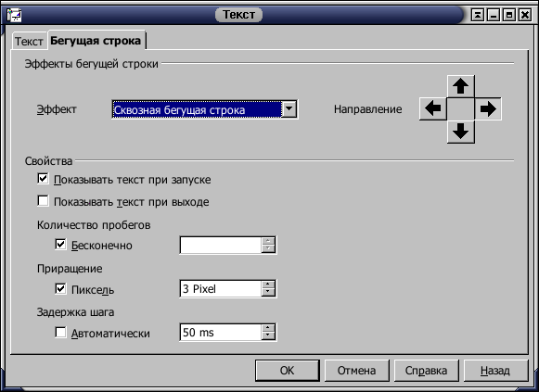Screen dimensions: 539x392
Task: Set direction to down arrow
Action: [461, 132]
